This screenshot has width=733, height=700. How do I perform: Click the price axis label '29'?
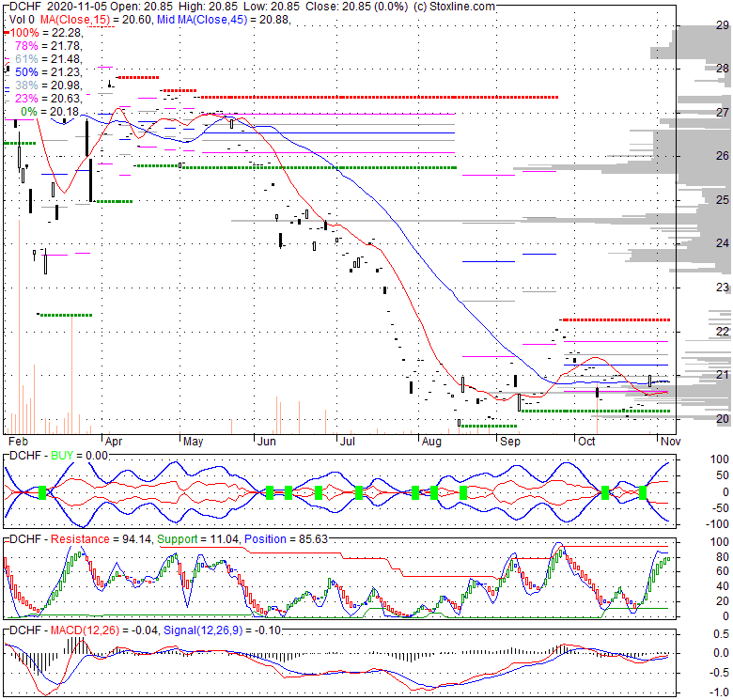coord(723,25)
